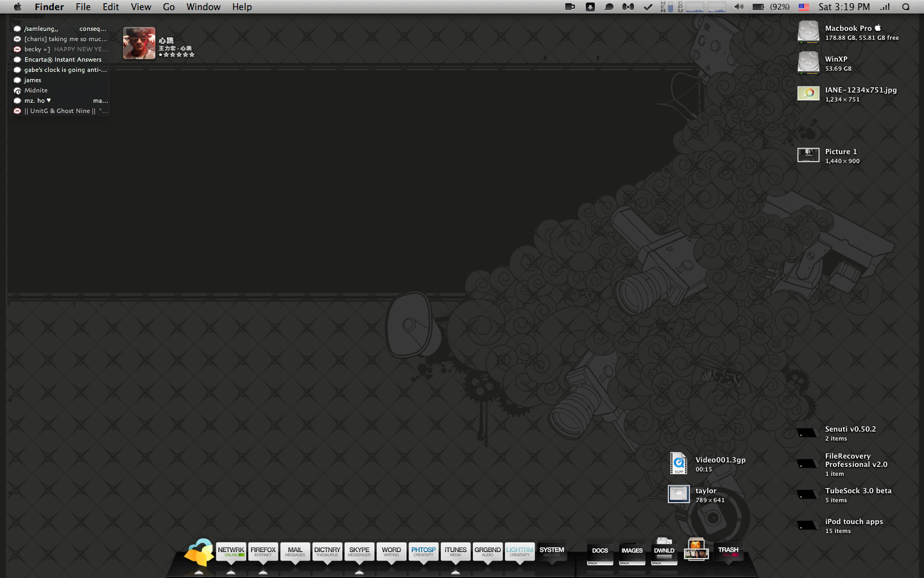Image resolution: width=924 pixels, height=578 pixels.
Task: Open MAIL in the dock
Action: pos(295,552)
